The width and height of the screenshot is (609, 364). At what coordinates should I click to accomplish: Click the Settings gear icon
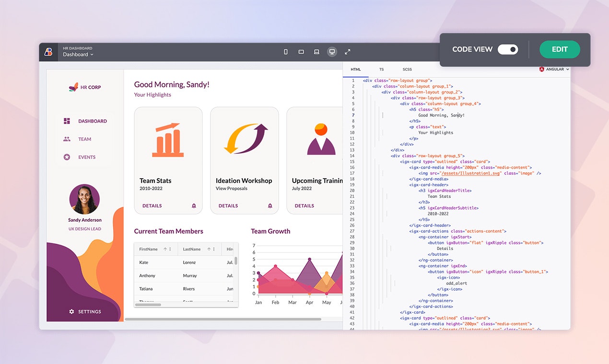pyautogui.click(x=71, y=311)
